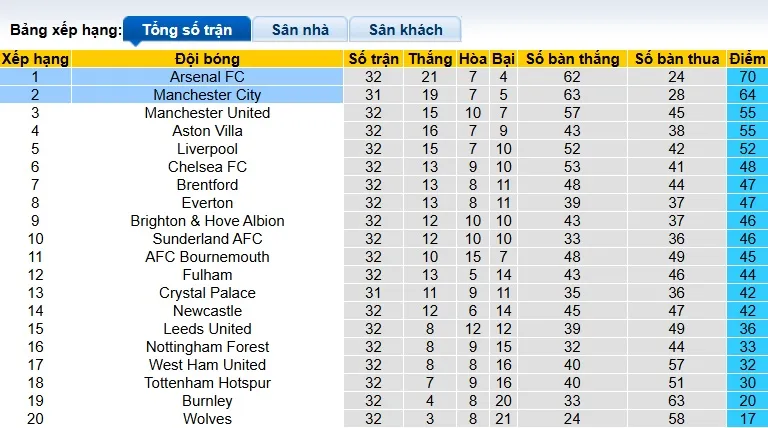Screen dimensions: 768x428
Task: Click the Đội bóng column header
Action: (x=208, y=59)
